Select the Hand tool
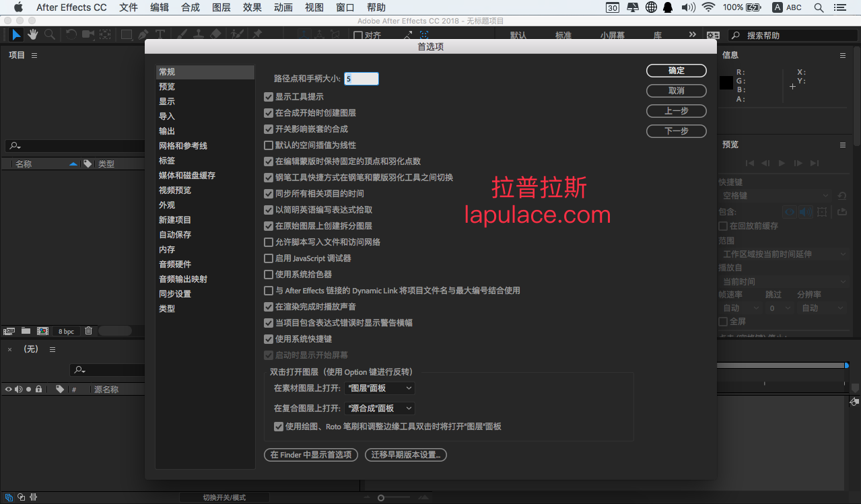Screen dimensions: 861x504 33,34
